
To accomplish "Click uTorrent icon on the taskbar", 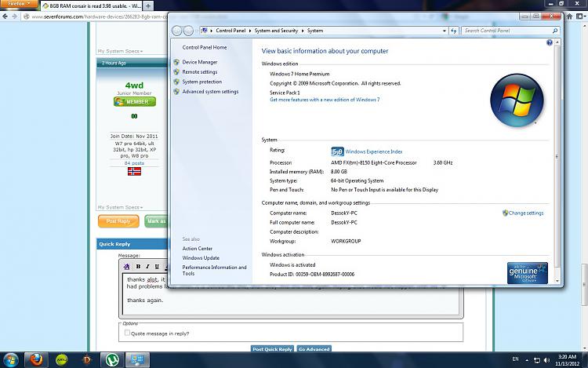I will click(x=112, y=360).
